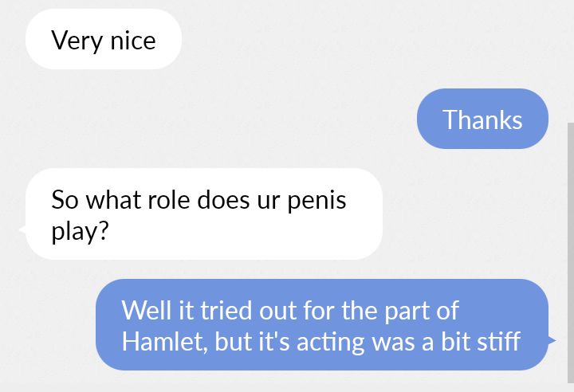Click the tail of the white received bubble

pyautogui.click(x=22, y=231)
